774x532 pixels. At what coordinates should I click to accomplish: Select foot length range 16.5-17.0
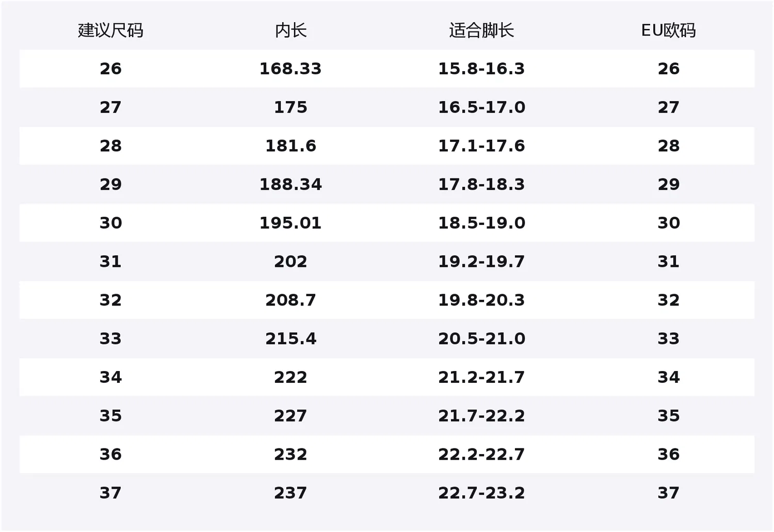pos(481,107)
